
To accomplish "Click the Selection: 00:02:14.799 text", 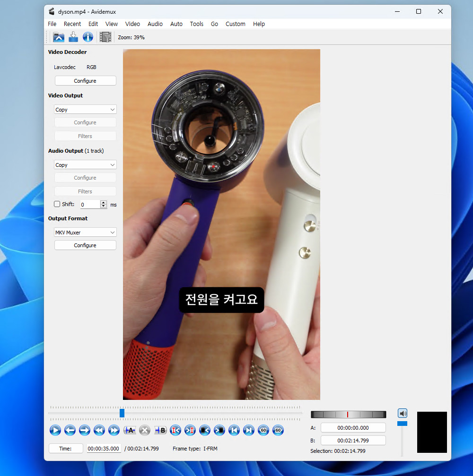I will click(x=338, y=451).
